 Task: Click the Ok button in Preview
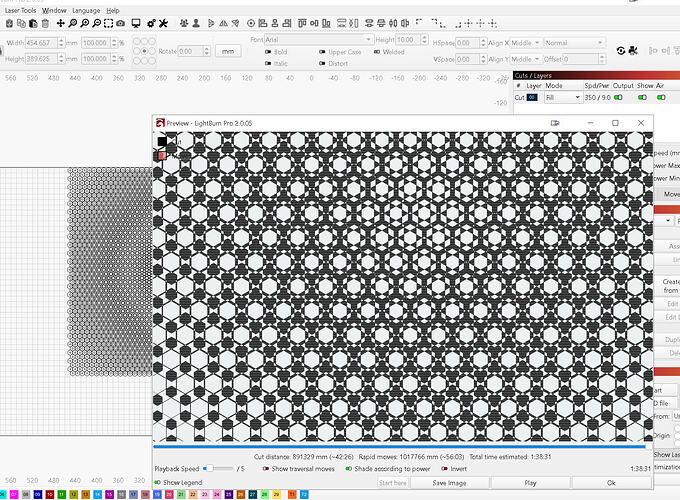tap(611, 483)
